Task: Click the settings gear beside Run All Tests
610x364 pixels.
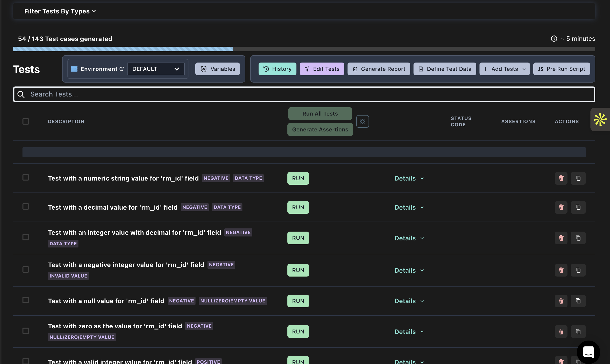Action: [x=362, y=121]
